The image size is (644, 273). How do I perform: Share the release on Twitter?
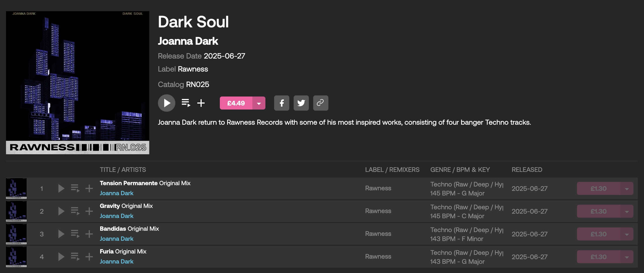tap(301, 103)
